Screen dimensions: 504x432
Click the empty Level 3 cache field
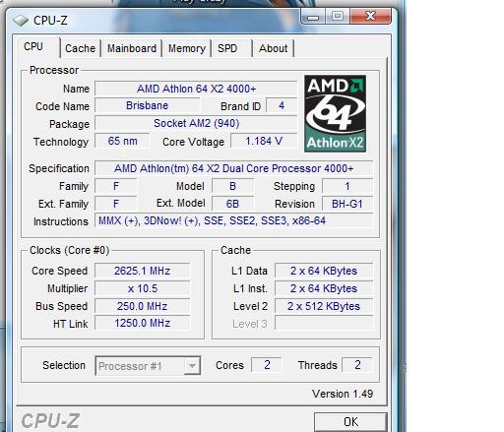pyautogui.click(x=324, y=323)
